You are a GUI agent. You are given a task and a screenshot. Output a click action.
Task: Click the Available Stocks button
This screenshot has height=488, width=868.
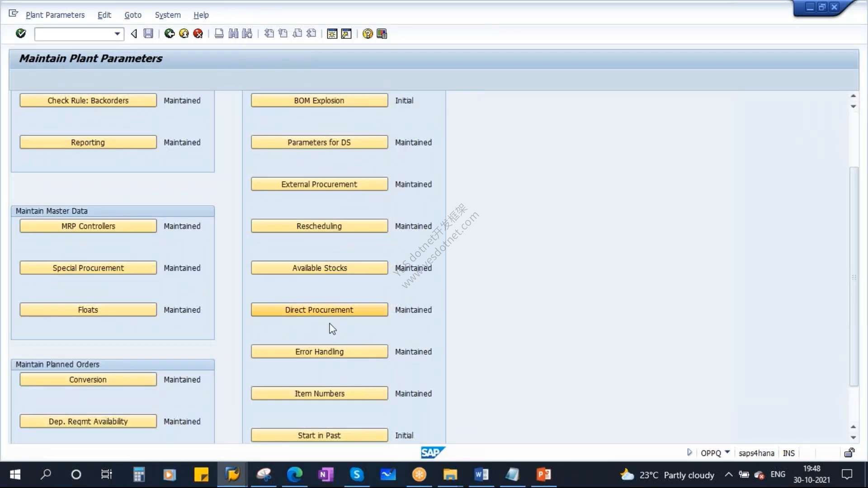319,268
